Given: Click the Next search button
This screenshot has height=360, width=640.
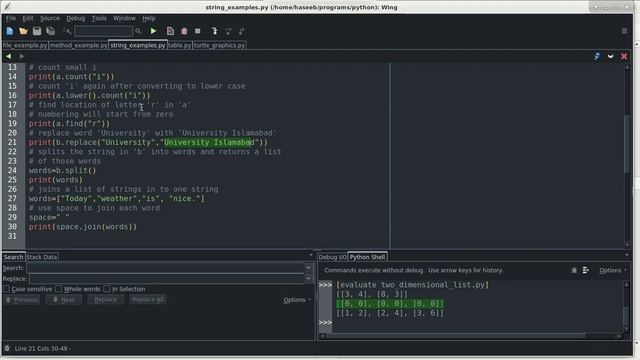Looking at the screenshot, I should (x=64, y=300).
